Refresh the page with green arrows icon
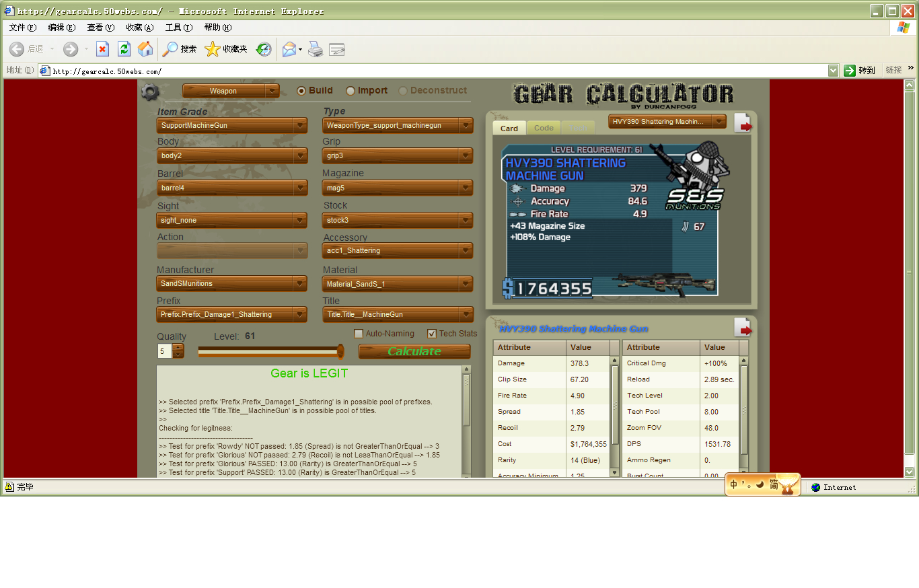The image size is (919, 588). click(124, 49)
